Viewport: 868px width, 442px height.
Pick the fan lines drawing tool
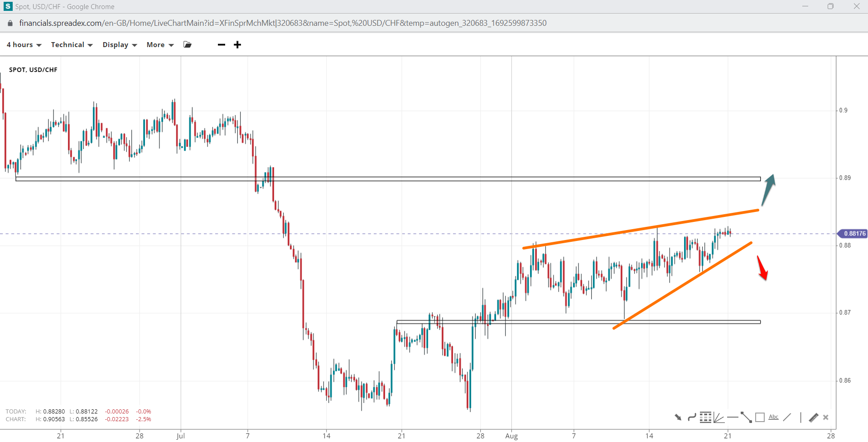(x=719, y=417)
